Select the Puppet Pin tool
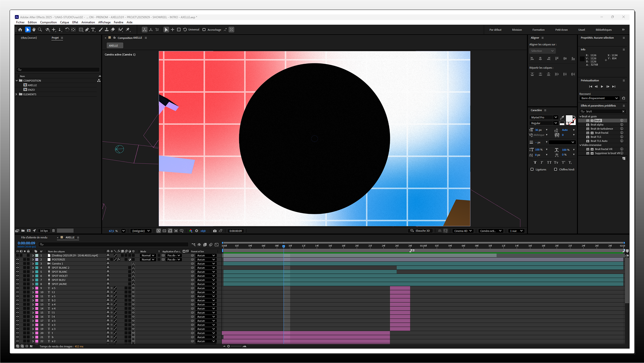Viewport: 644px width, 363px height. point(128,29)
